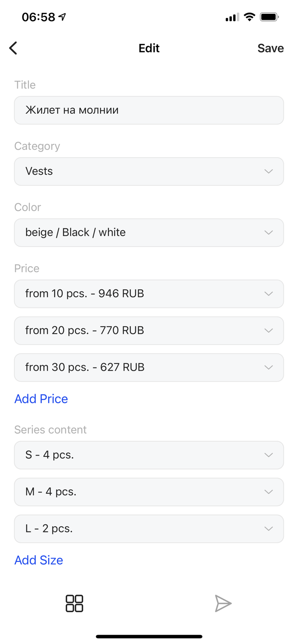Add a new price tier
The image size is (298, 644).
click(41, 399)
